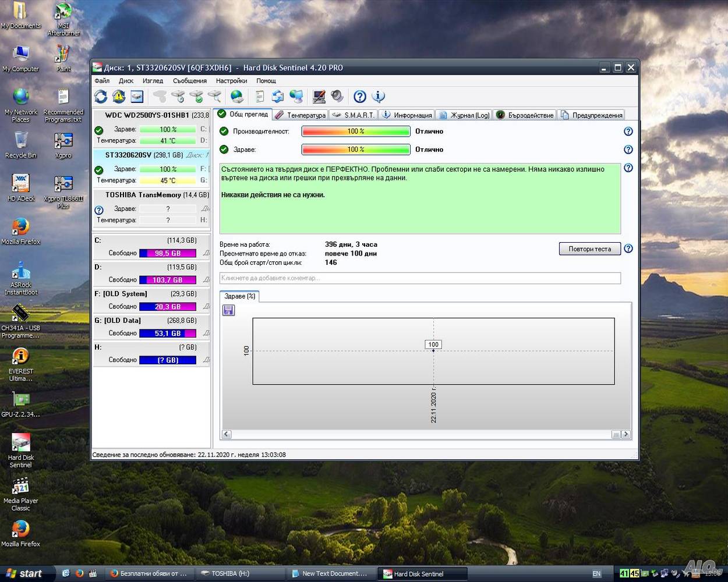The height and width of the screenshot is (582, 728).
Task: Select the TOSHIBA TransMemory disk entry
Action: [151, 208]
